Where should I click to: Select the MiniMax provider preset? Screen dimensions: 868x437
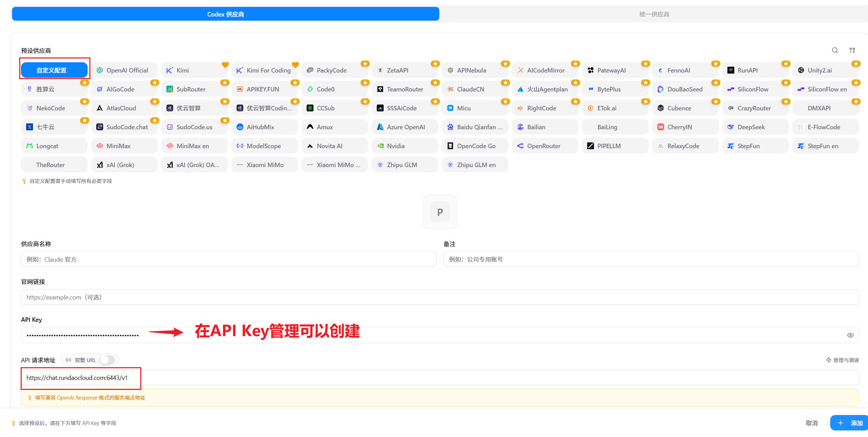(124, 146)
